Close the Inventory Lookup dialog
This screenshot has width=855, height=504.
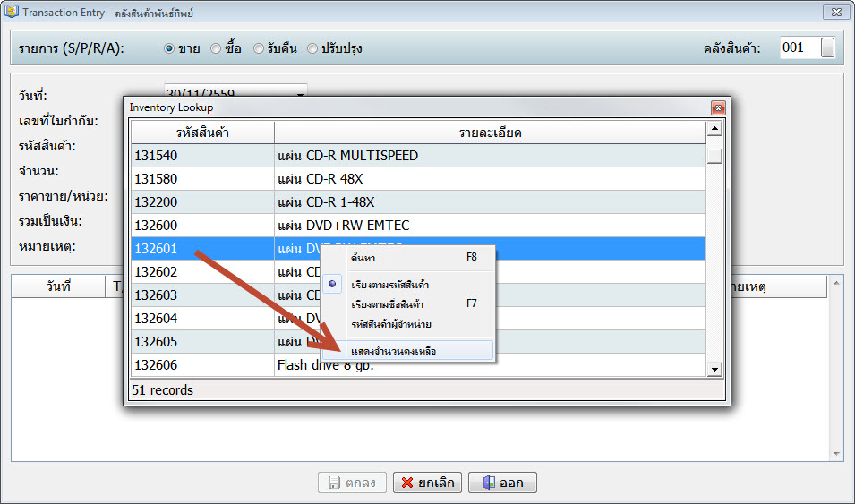click(x=717, y=107)
